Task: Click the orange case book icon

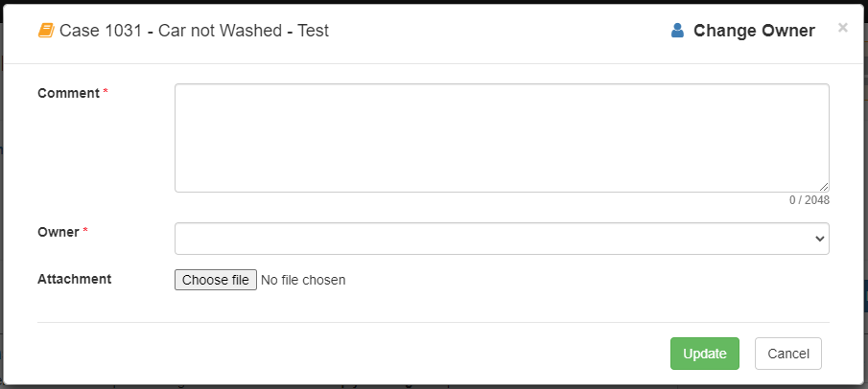Action: pos(46,31)
